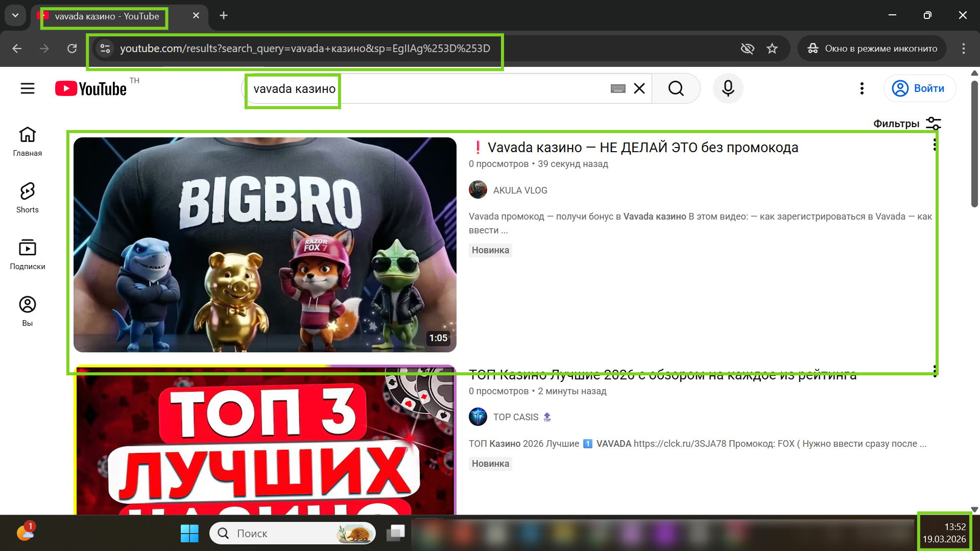Click the magnifier search button
980x551 pixels.
(676, 88)
